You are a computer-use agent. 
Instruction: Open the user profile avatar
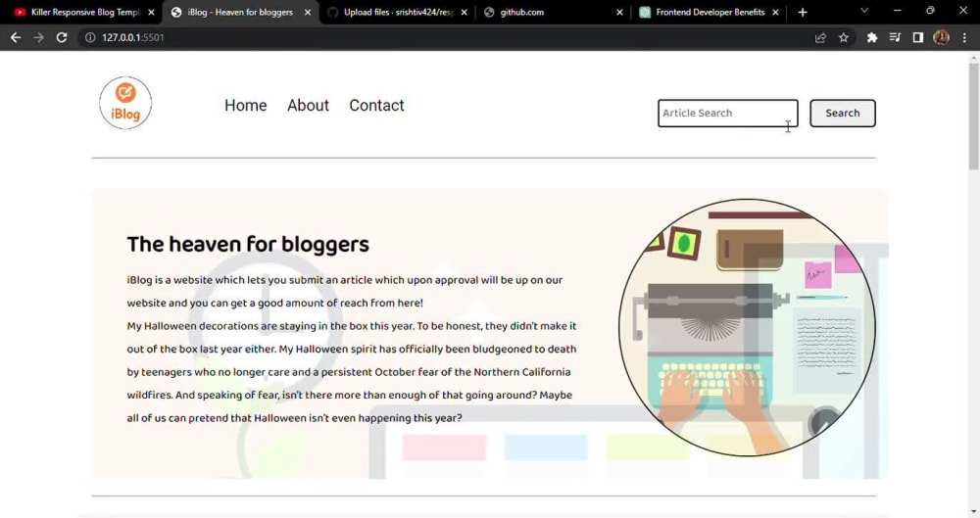coord(941,37)
